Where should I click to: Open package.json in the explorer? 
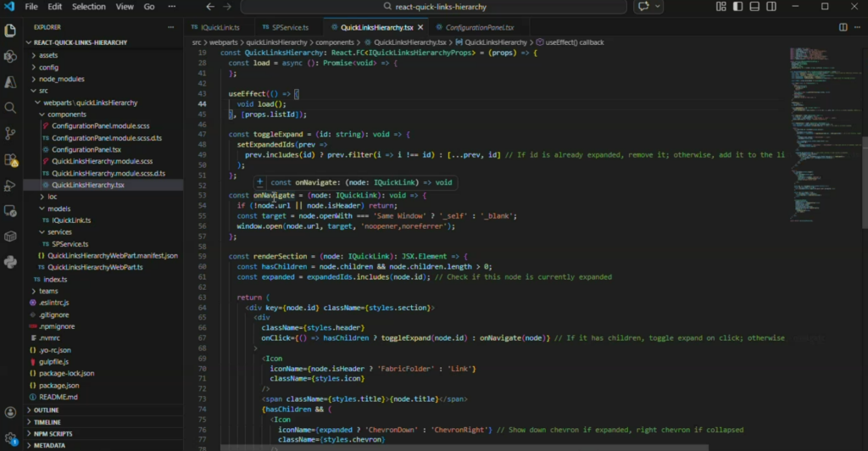(58, 385)
